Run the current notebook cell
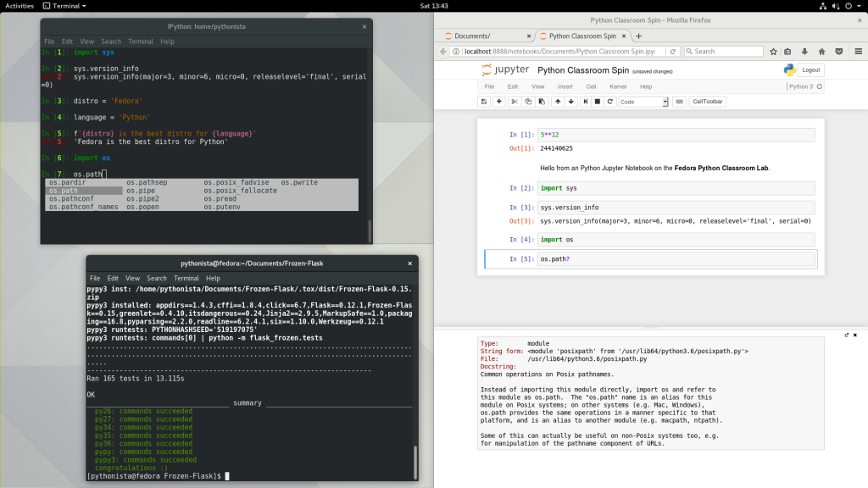The image size is (868, 488). 584,101
